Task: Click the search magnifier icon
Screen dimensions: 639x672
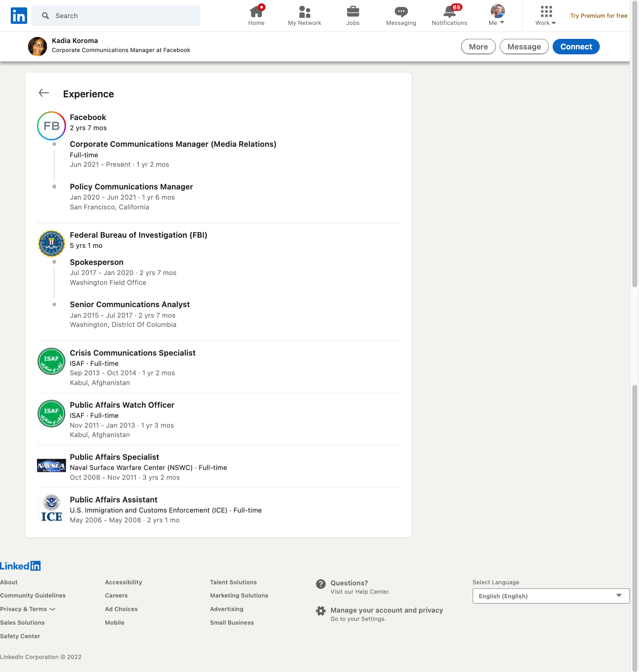Action: (46, 15)
